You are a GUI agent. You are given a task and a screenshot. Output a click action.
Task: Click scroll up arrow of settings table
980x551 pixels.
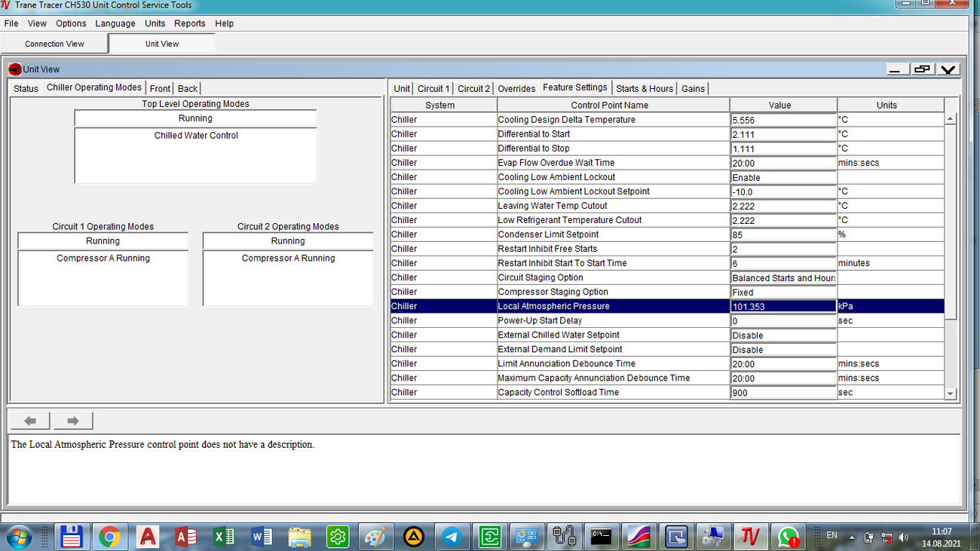(951, 119)
